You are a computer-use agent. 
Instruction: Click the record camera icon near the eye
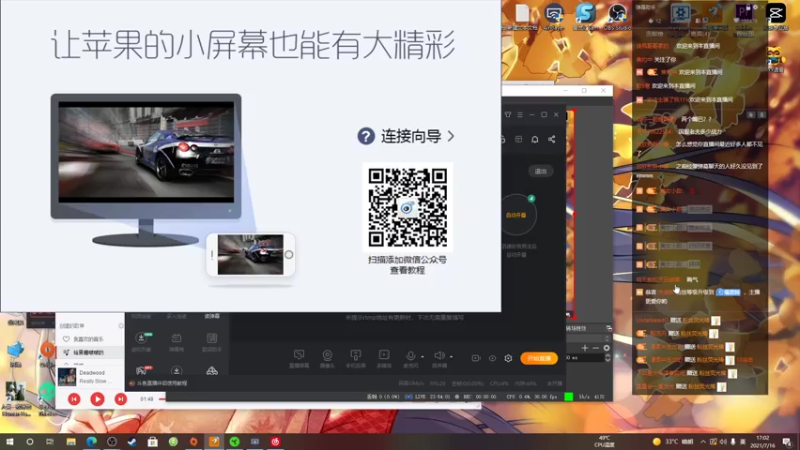coord(476,358)
